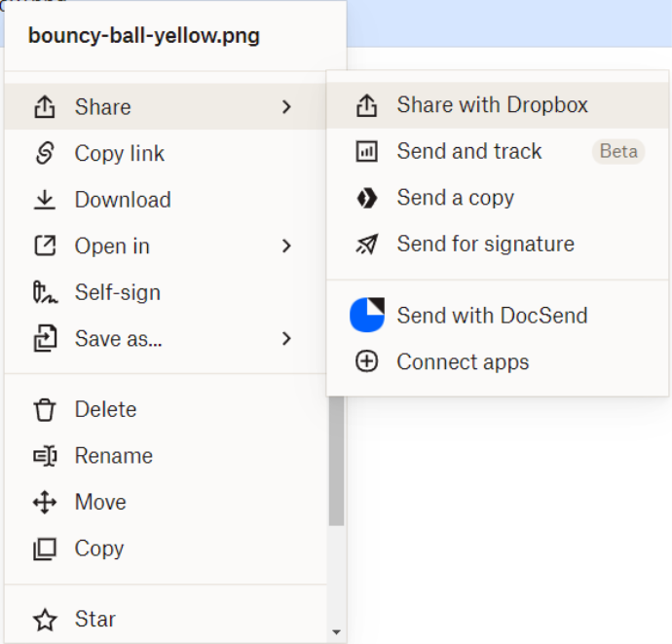672x644 pixels.
Task: Choose Self-sign from the menu
Action: click(166, 292)
